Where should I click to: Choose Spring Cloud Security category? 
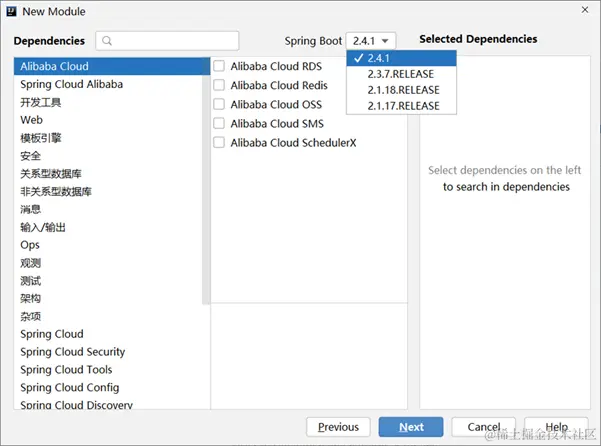[x=73, y=352]
